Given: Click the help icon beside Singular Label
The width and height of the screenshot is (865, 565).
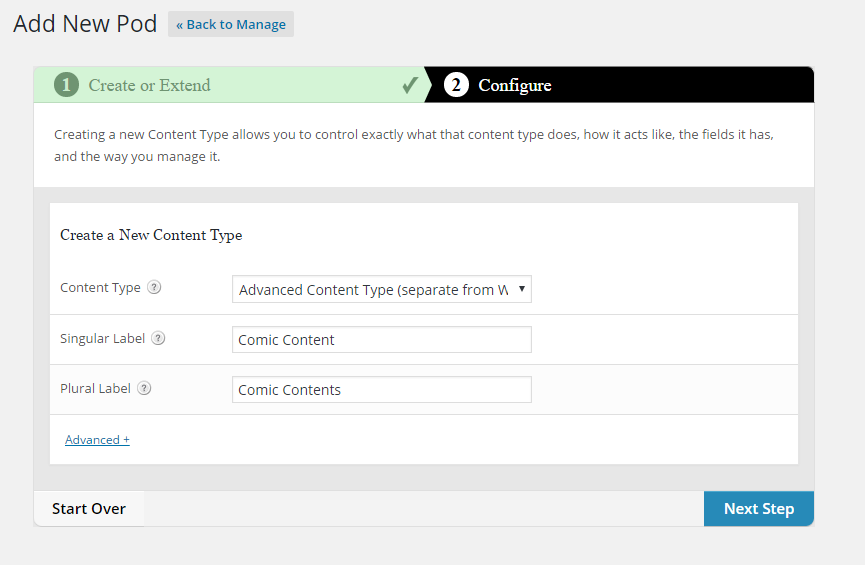Looking at the screenshot, I should click(158, 338).
